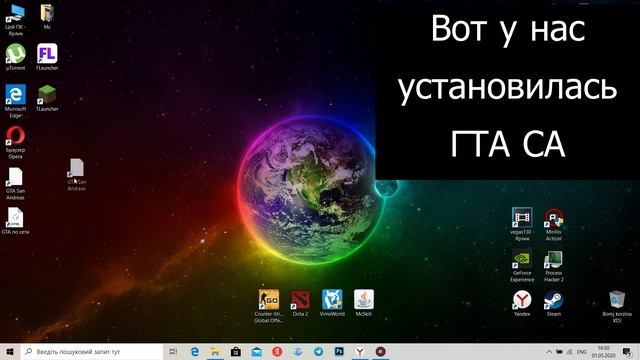Viewport: 640px width, 360px height.
Task: Select the GTA по сети desktop icon
Action: pos(16,221)
